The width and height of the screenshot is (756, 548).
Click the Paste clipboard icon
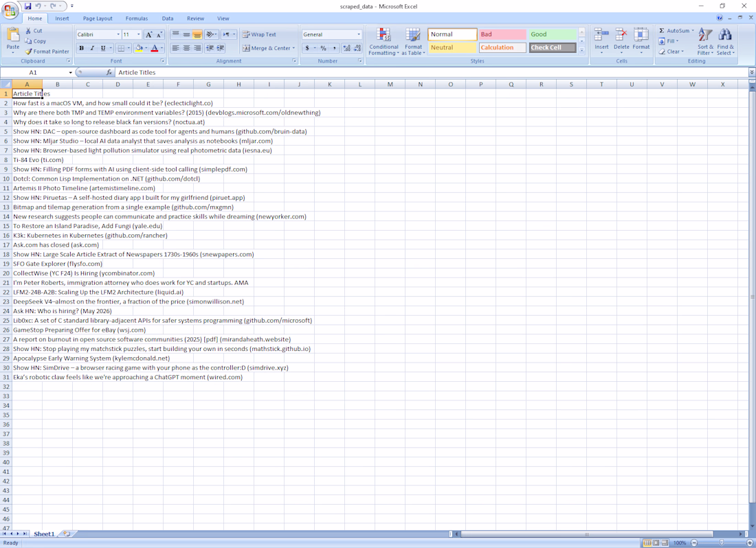click(x=13, y=35)
